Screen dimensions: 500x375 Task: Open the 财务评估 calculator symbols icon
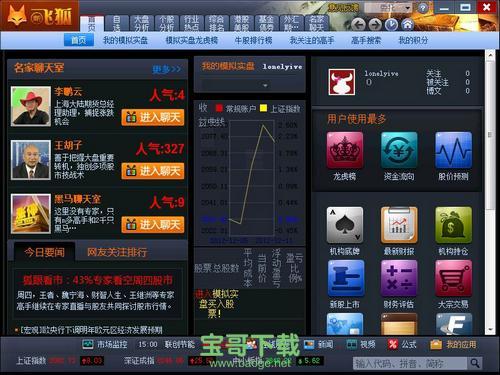click(399, 278)
